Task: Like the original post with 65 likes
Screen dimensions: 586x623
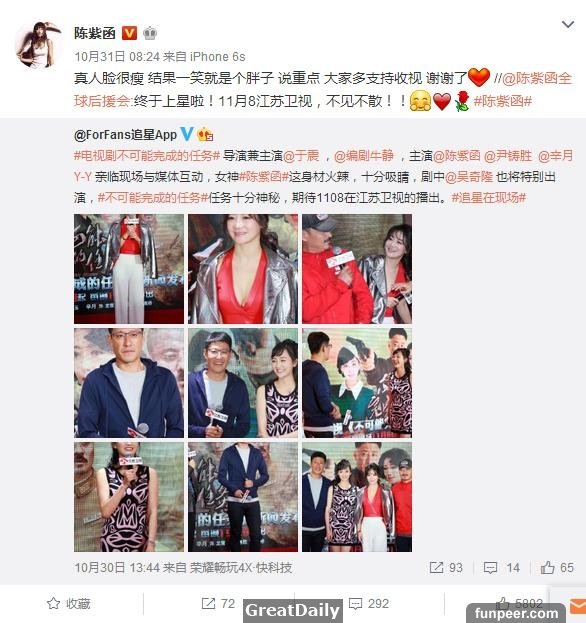Action: pos(557,567)
